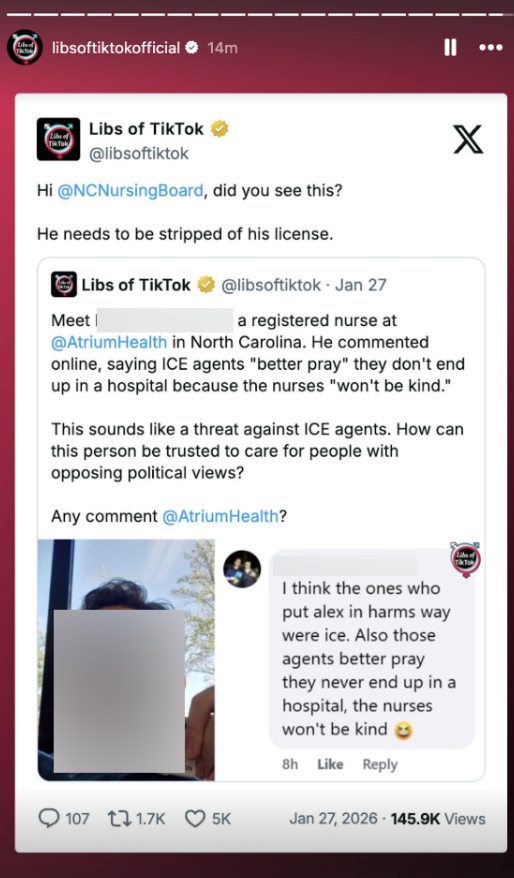Click the repost icon showing 1.7K

click(118, 819)
